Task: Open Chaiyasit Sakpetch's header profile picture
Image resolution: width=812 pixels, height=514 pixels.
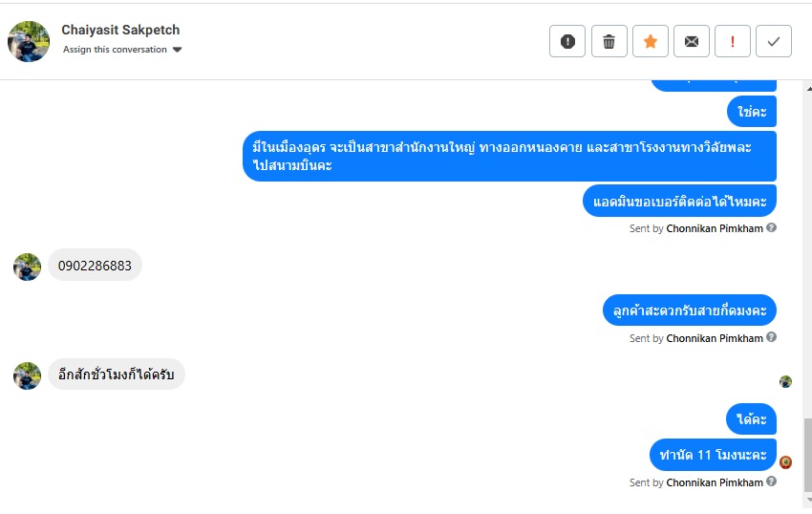Action: (29, 41)
